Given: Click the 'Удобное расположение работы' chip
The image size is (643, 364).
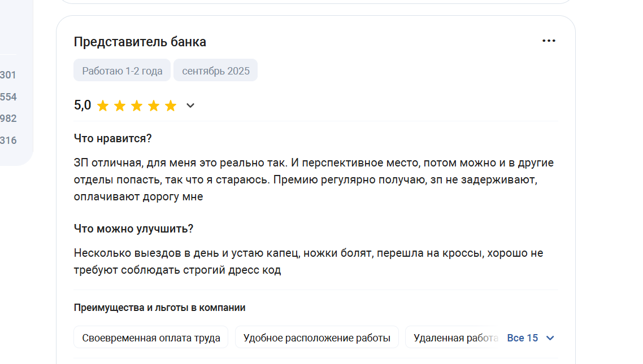Looking at the screenshot, I should point(316,338).
